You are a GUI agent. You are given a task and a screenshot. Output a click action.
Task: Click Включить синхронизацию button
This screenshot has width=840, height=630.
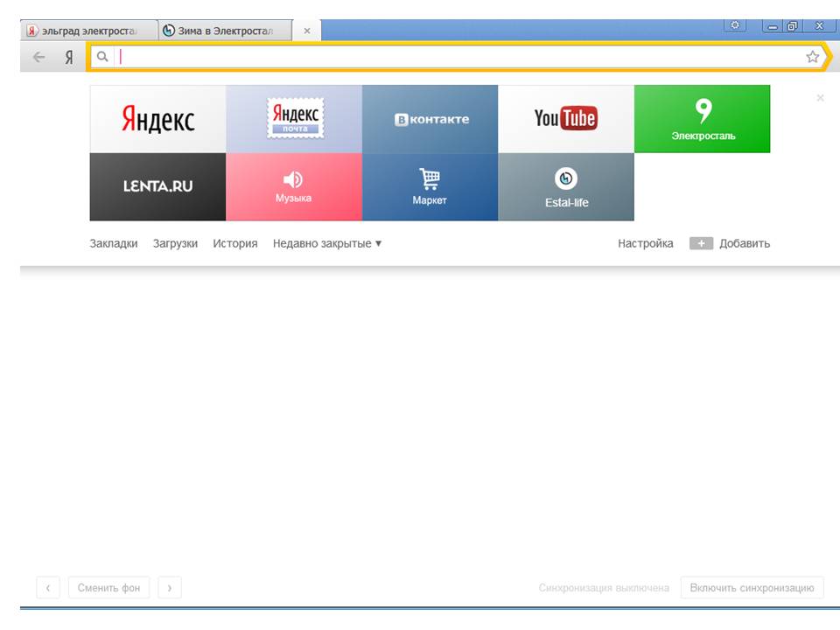(752, 588)
